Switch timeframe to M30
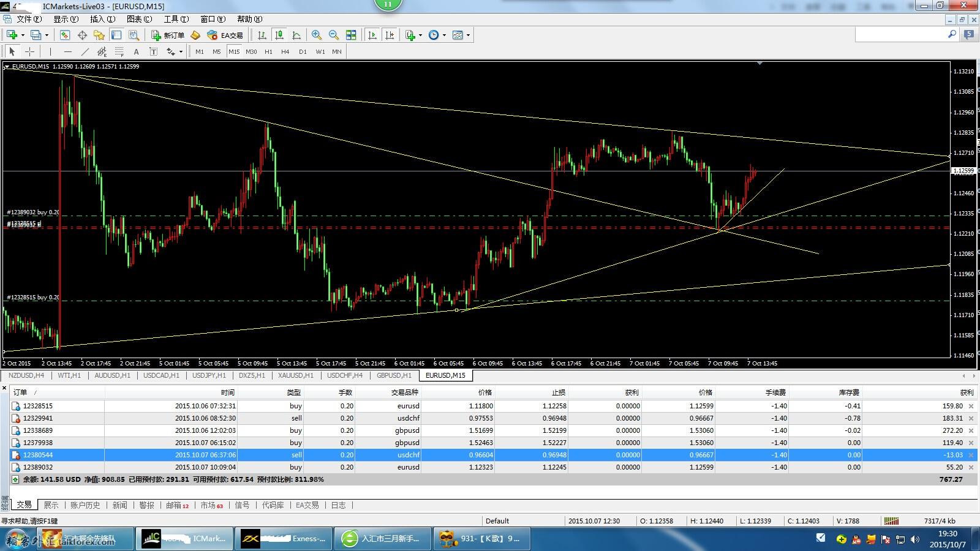Image resolution: width=980 pixels, height=551 pixels. [x=251, y=52]
